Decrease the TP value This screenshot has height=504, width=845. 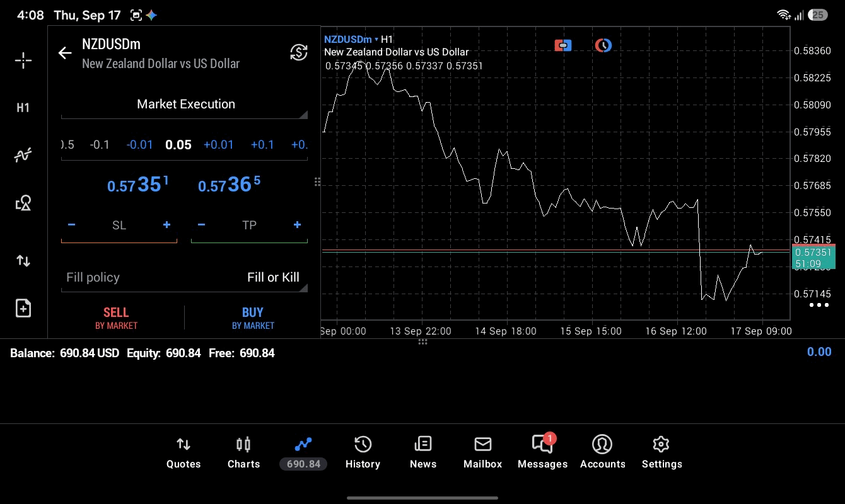tap(201, 225)
